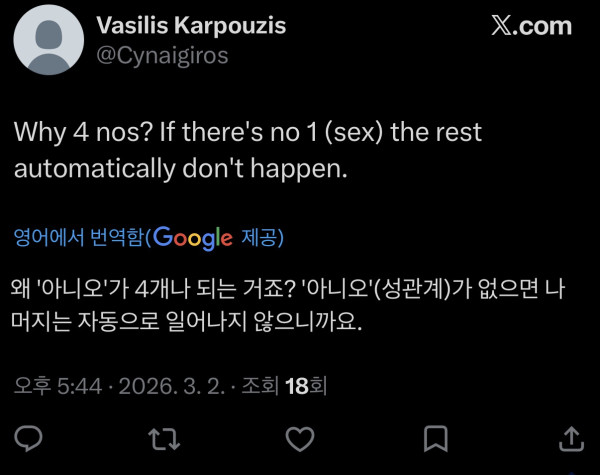Screen dimensions: 600x475
Task: Open the Vasilis Karpouzis display name
Action: tap(191, 26)
